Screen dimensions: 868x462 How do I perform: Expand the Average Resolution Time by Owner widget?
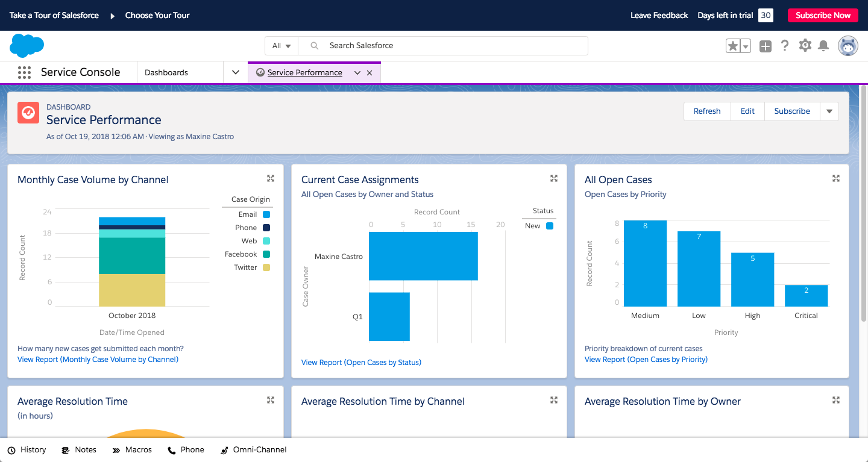coord(836,400)
